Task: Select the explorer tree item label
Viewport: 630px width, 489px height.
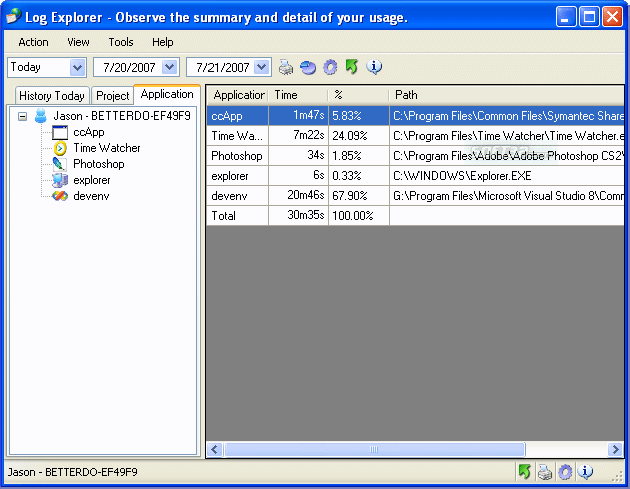Action: pyautogui.click(x=92, y=180)
